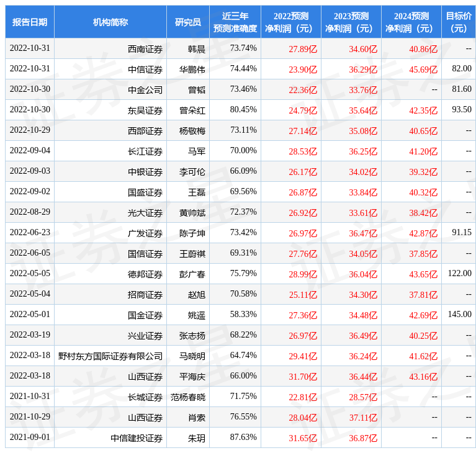This screenshot has height=453, width=476.
Task: Click researcher name 李可伦
Action: pos(192,172)
